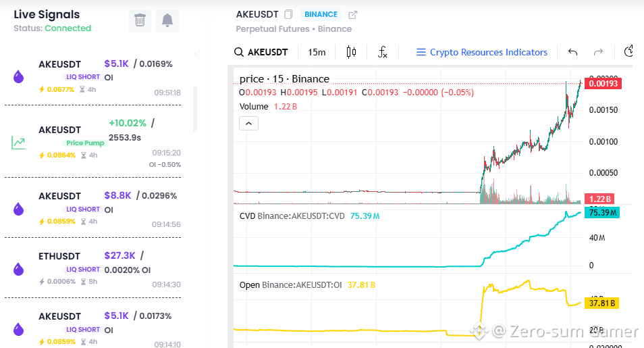
Task: Click the 1.22 B volume axis label
Action: (599, 199)
